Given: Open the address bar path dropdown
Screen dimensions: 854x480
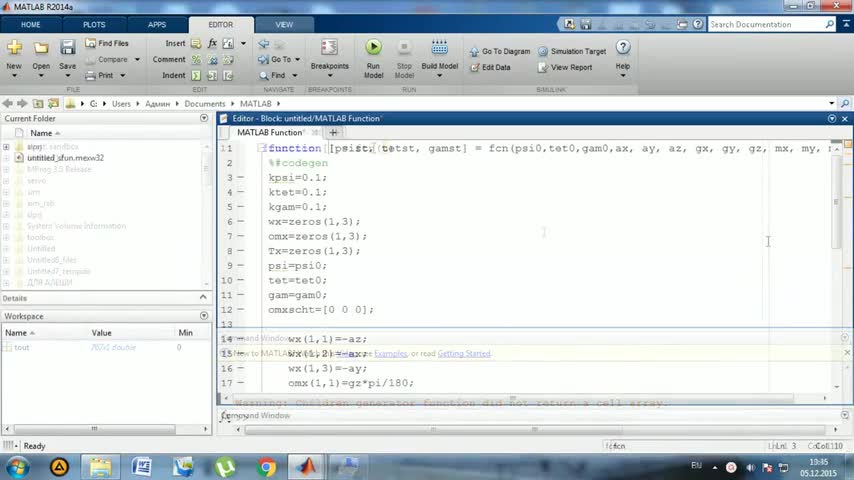Looking at the screenshot, I should click(831, 104).
